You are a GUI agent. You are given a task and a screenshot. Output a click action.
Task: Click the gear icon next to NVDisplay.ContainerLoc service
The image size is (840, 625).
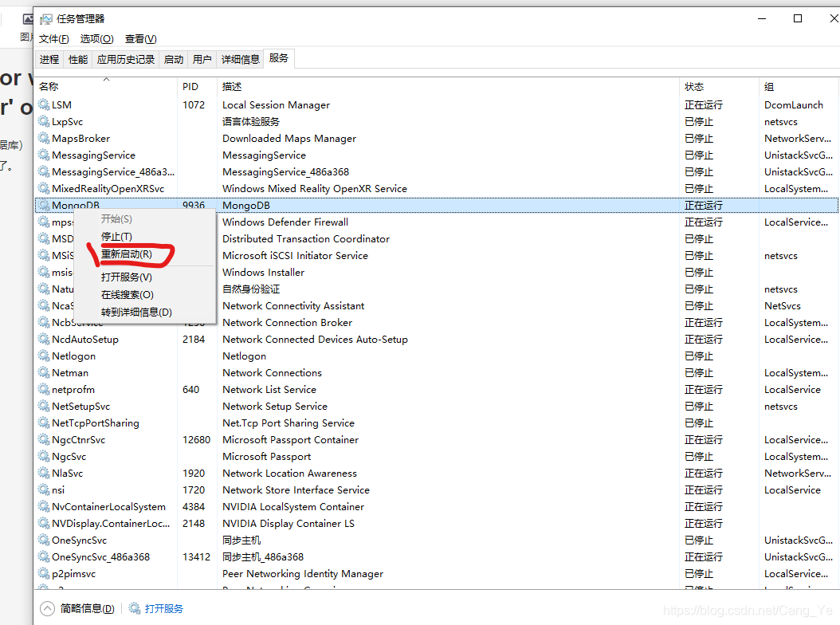43,523
